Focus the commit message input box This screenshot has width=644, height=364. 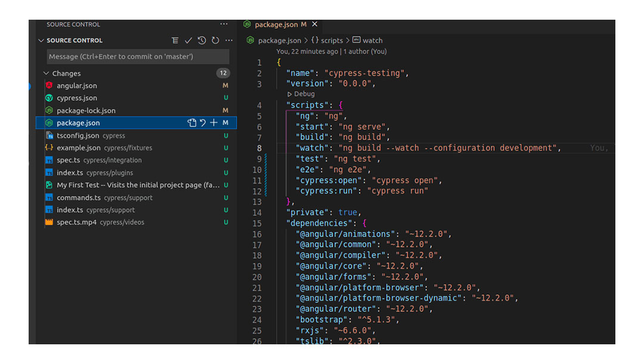[138, 57]
